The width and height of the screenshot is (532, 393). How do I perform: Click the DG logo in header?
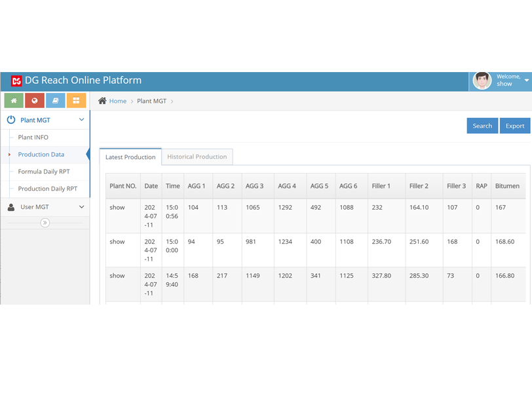click(x=16, y=81)
